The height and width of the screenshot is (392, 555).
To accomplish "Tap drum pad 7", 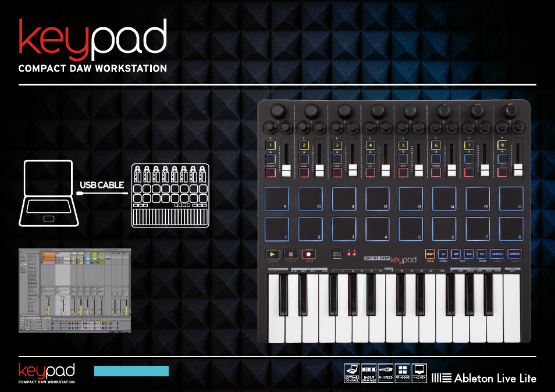I will coord(478,229).
